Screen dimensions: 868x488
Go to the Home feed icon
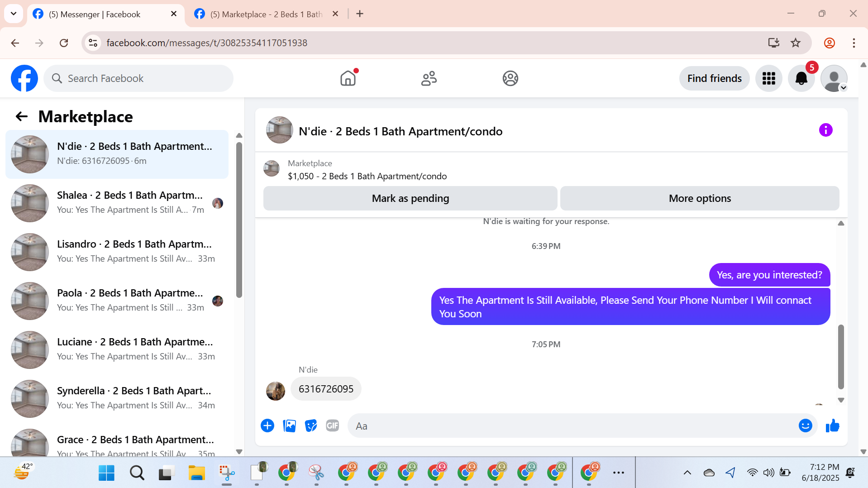[348, 78]
